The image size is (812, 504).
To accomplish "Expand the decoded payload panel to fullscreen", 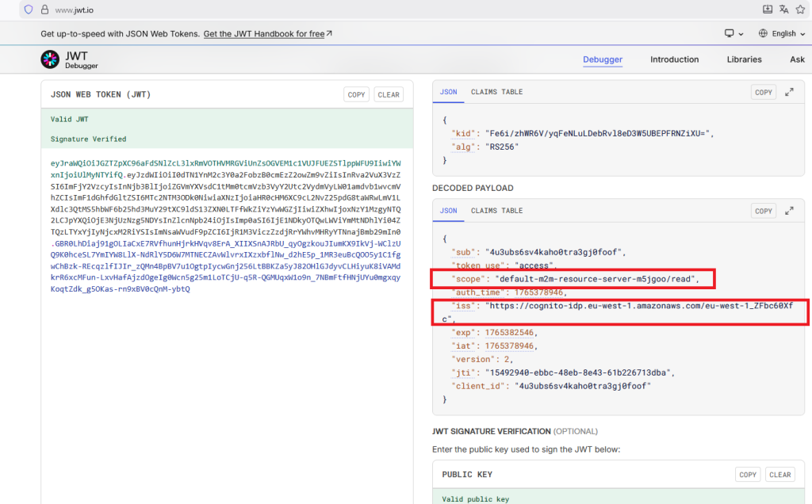I will [789, 211].
